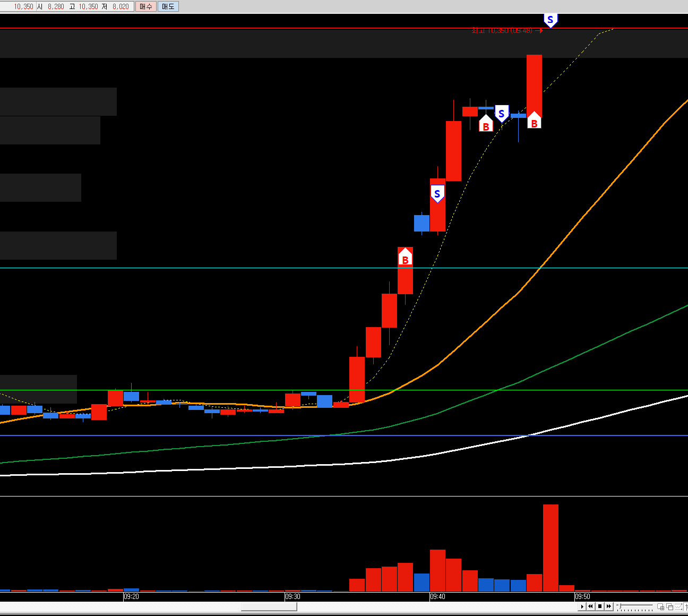Click the tall red candle reaching the high
This screenshot has width=688, height=616.
click(534, 85)
